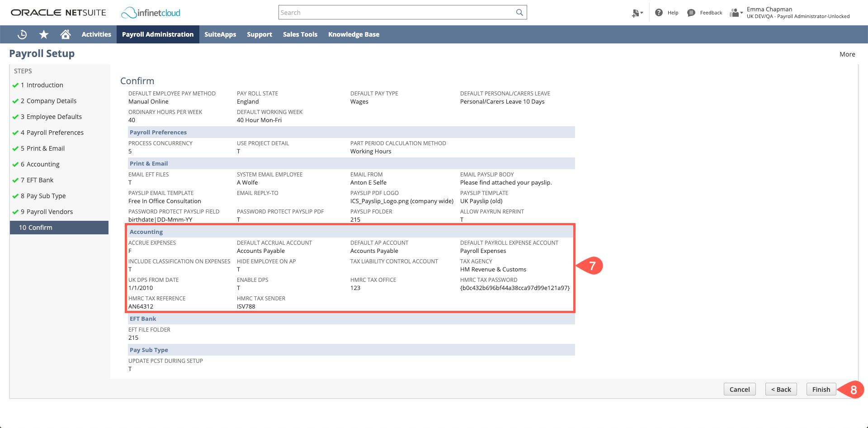Click the Finish button
This screenshot has width=868, height=428.
(x=821, y=389)
